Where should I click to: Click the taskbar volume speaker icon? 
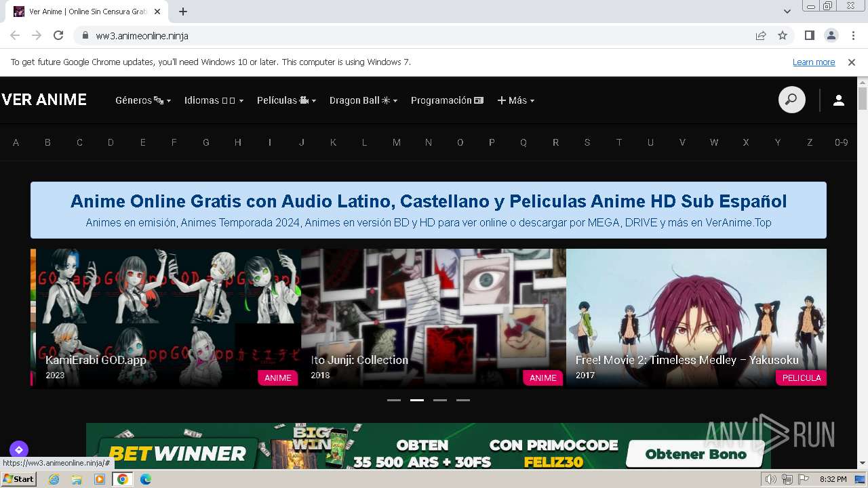(x=771, y=479)
